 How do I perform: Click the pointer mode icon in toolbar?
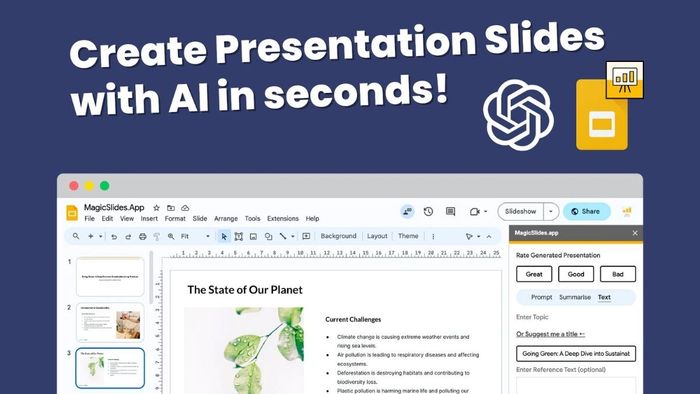point(469,236)
